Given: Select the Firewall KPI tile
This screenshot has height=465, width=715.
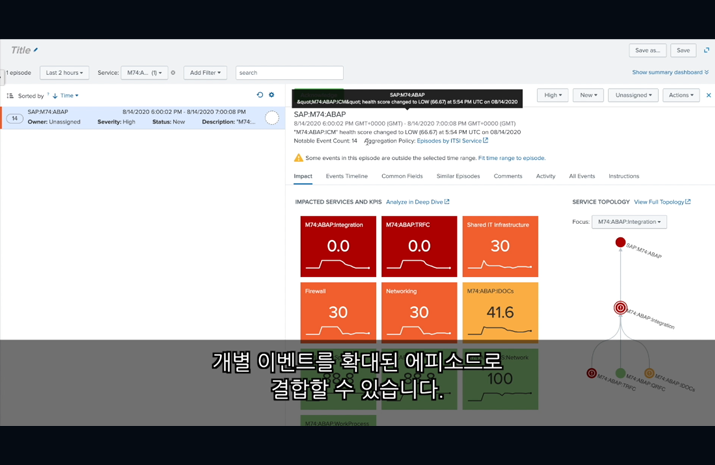Looking at the screenshot, I should (338, 312).
